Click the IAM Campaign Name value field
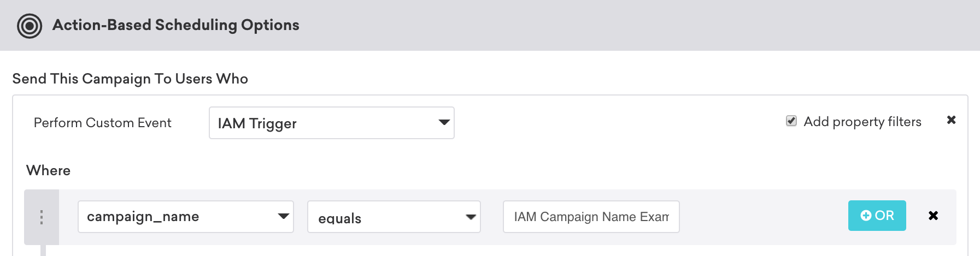This screenshot has height=256, width=980. 591,217
